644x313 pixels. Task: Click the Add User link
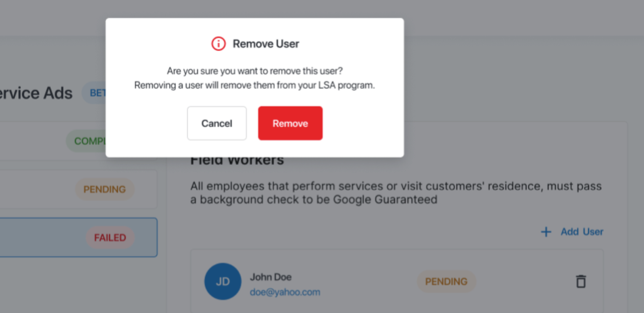[582, 232]
